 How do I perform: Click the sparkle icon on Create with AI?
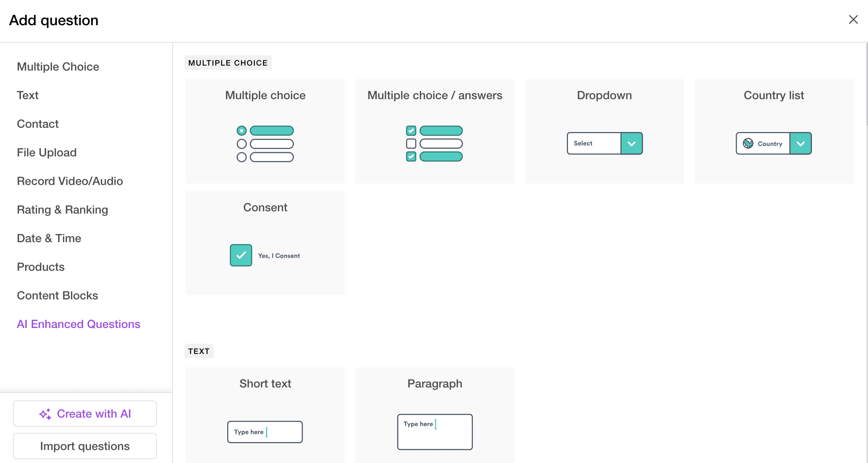click(45, 414)
